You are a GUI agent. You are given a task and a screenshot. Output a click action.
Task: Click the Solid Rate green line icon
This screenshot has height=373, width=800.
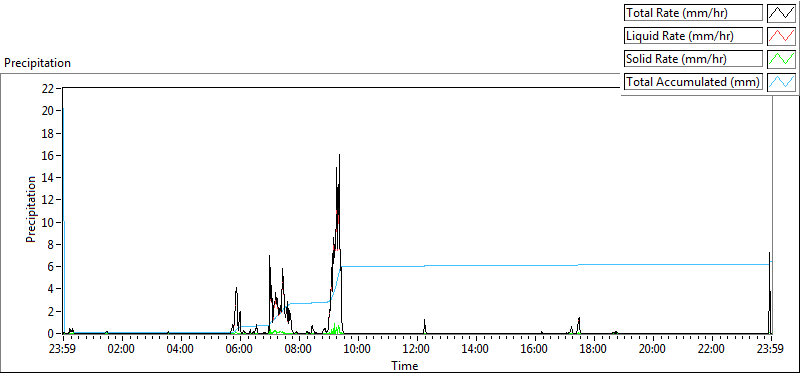click(x=782, y=59)
